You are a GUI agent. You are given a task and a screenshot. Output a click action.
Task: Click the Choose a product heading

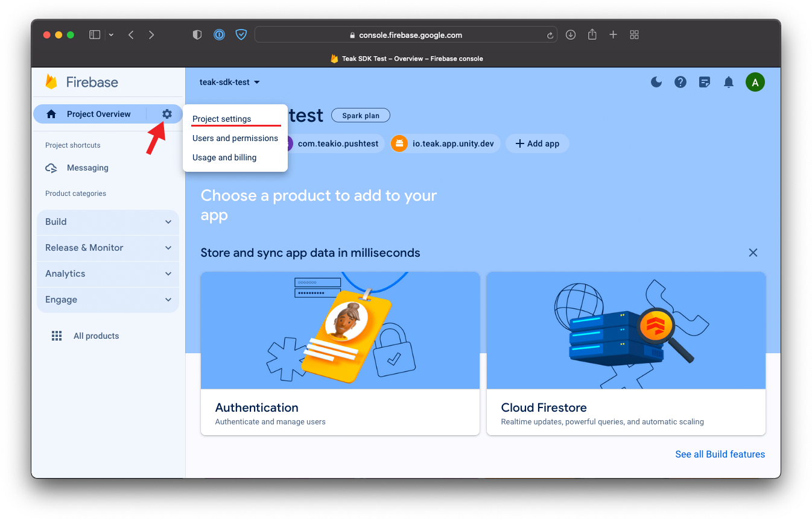click(319, 205)
